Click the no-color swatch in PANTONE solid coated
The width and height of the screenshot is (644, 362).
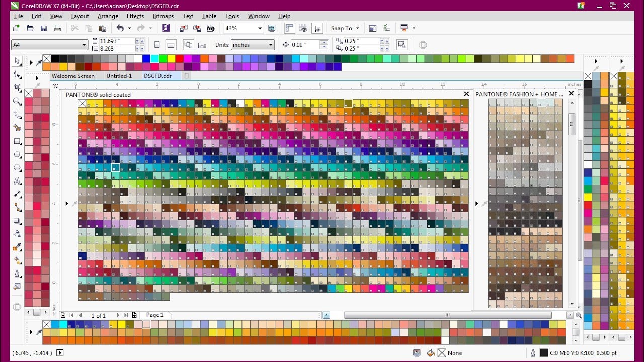tap(82, 103)
